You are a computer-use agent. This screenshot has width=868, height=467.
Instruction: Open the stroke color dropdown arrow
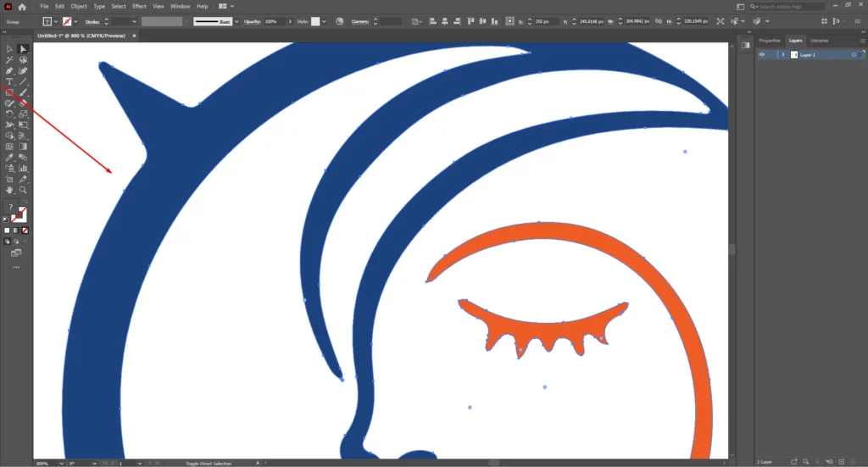pos(75,21)
